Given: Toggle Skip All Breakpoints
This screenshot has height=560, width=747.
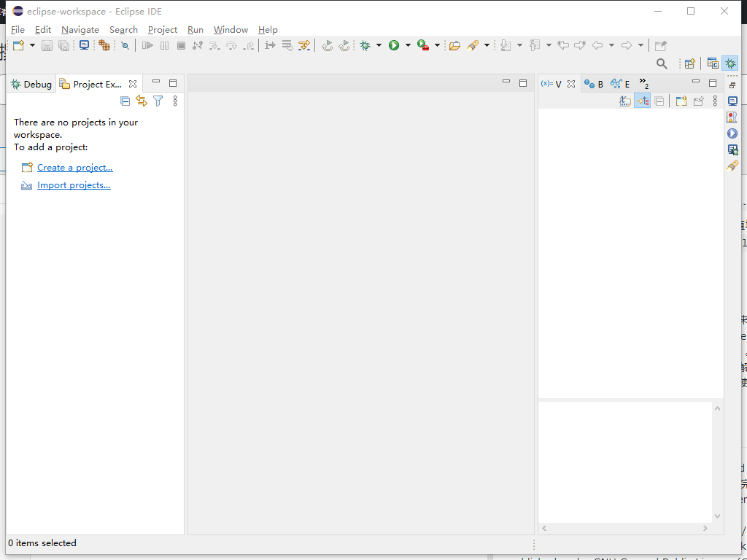Looking at the screenshot, I should [x=125, y=45].
